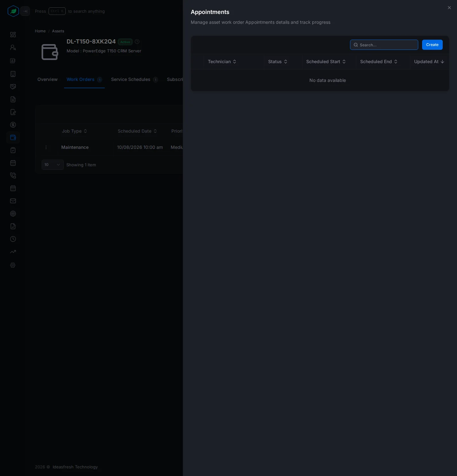This screenshot has width=457, height=476.
Task: Open the settings gear sidebar icon
Action: pos(13,265)
